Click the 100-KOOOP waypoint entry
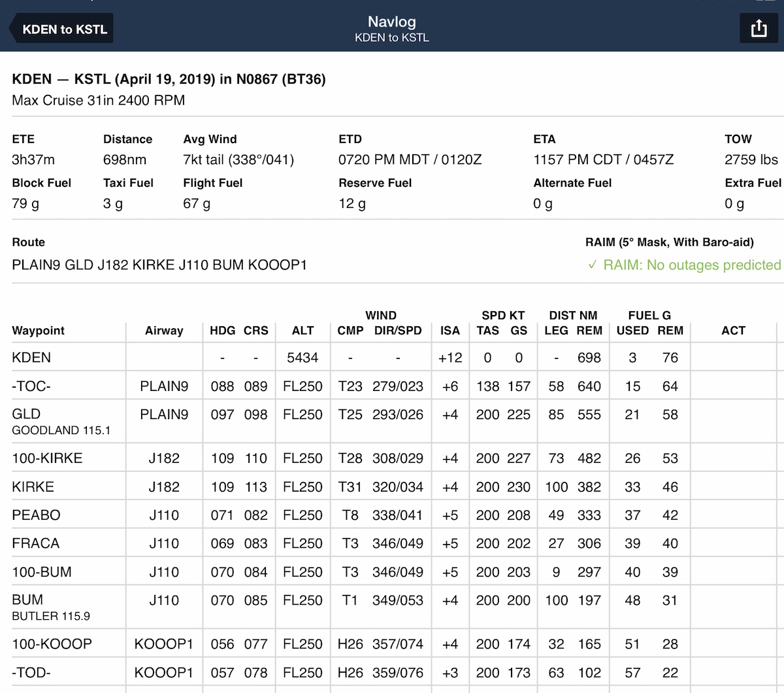 click(x=52, y=644)
